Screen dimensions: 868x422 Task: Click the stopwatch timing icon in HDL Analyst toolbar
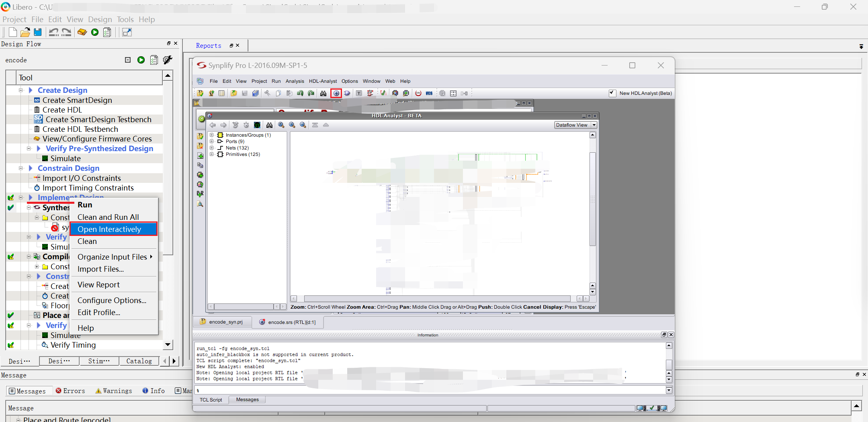246,125
